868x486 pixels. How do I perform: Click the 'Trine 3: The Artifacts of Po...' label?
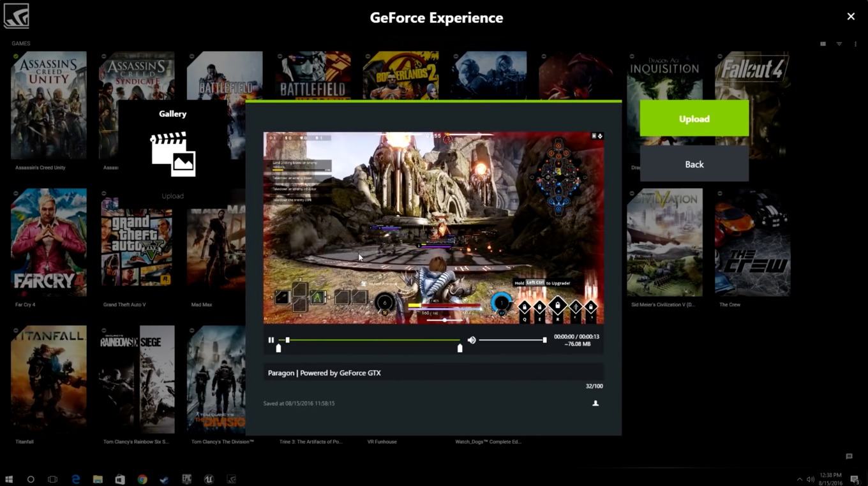pos(311,441)
